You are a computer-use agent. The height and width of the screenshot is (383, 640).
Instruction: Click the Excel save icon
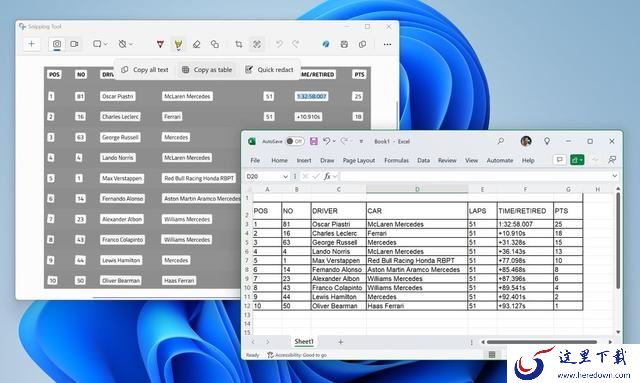point(313,141)
